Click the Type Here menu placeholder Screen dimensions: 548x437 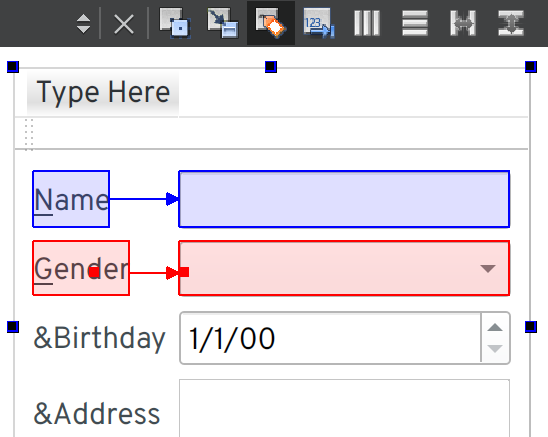pos(103,92)
